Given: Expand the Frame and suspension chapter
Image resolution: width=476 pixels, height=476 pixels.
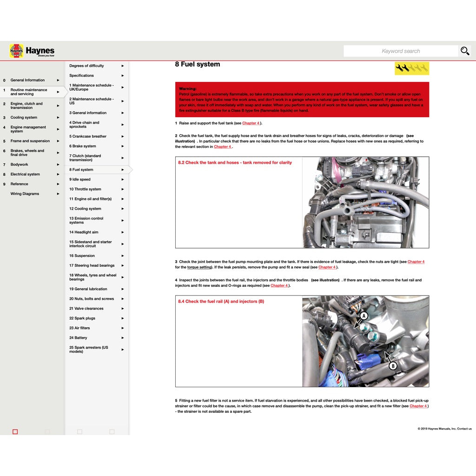Looking at the screenshot, I should [x=58, y=141].
